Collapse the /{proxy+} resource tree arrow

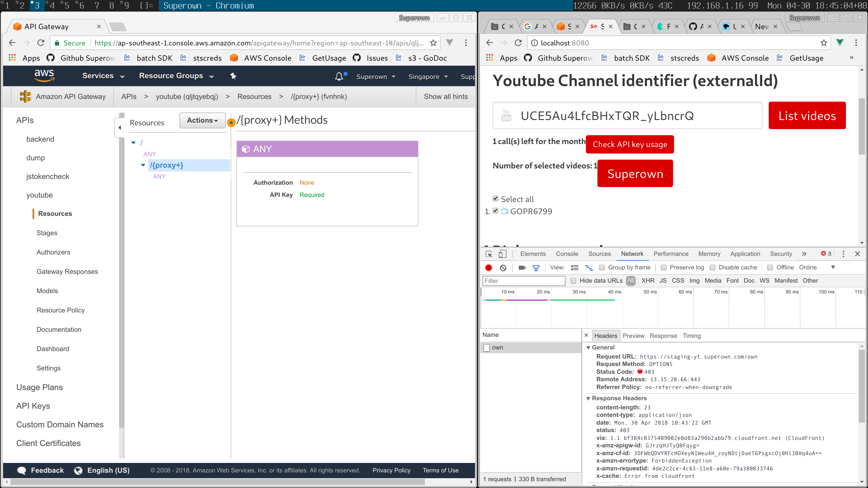143,165
